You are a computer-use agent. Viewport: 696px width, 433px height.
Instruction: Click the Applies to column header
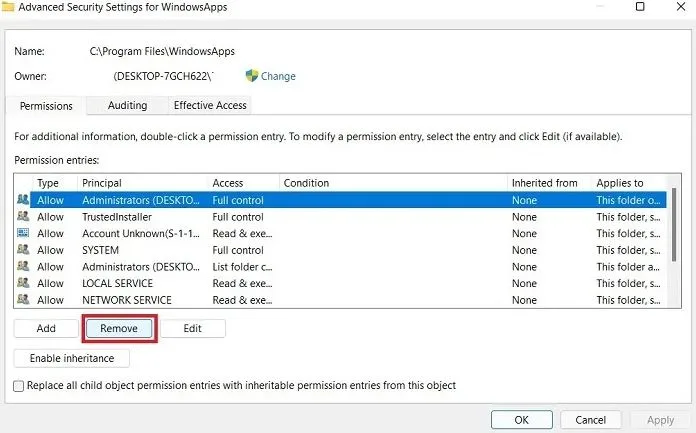[629, 183]
